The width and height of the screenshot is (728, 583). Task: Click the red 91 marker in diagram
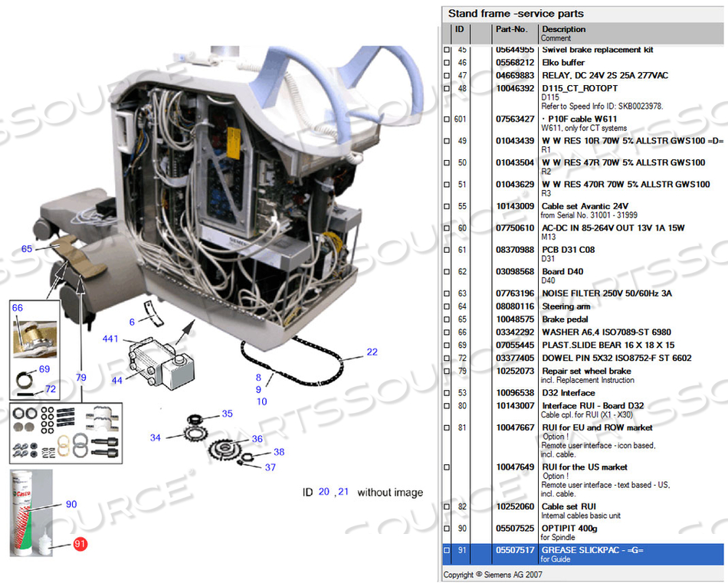click(x=80, y=545)
